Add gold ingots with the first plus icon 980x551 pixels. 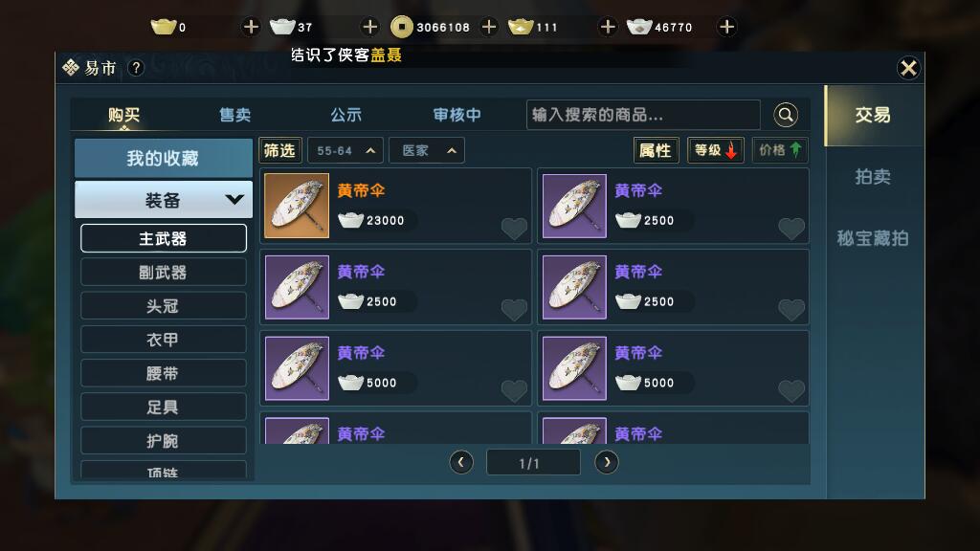coord(251,27)
